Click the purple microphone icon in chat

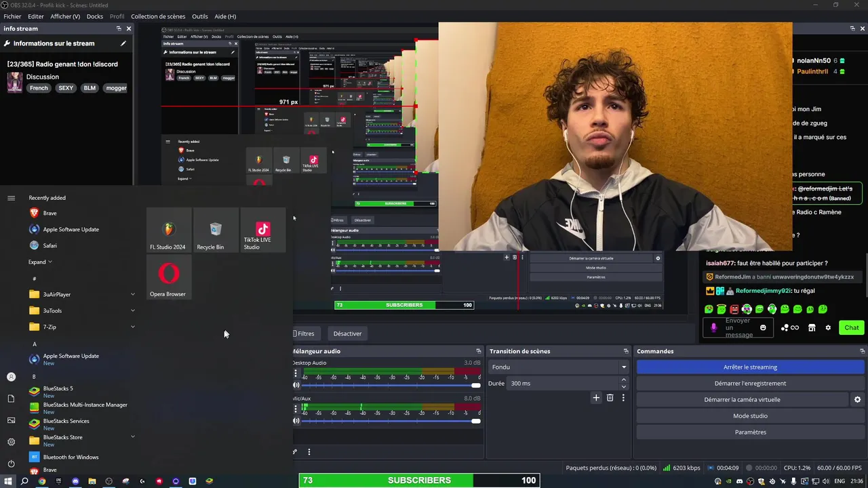coord(713,327)
